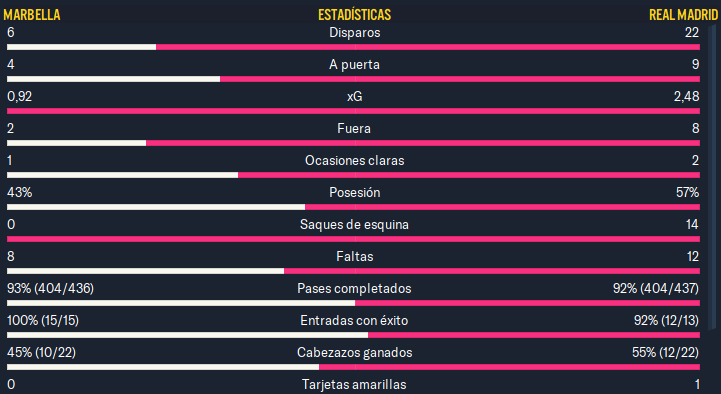This screenshot has width=721, height=394.
Task: Click the Ocasiones claras label
Action: pos(355,160)
